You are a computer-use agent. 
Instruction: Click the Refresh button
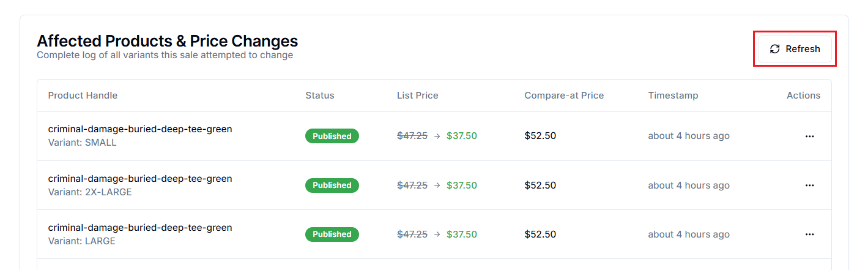[x=795, y=49]
